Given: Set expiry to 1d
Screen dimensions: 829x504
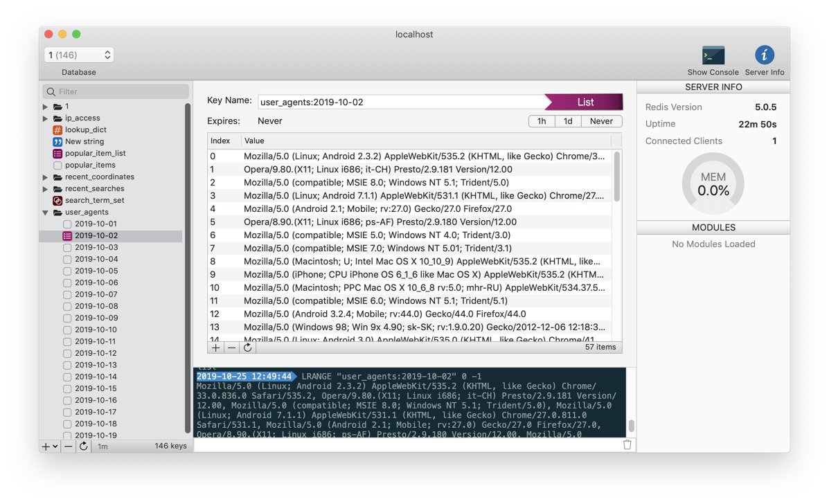Looking at the screenshot, I should [x=568, y=121].
